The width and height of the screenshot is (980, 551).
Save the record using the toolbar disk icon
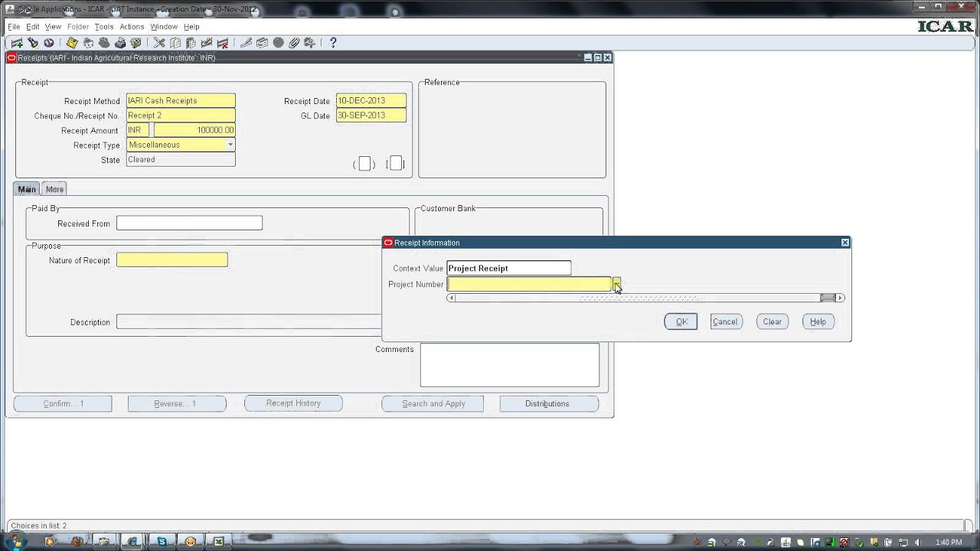(x=72, y=43)
